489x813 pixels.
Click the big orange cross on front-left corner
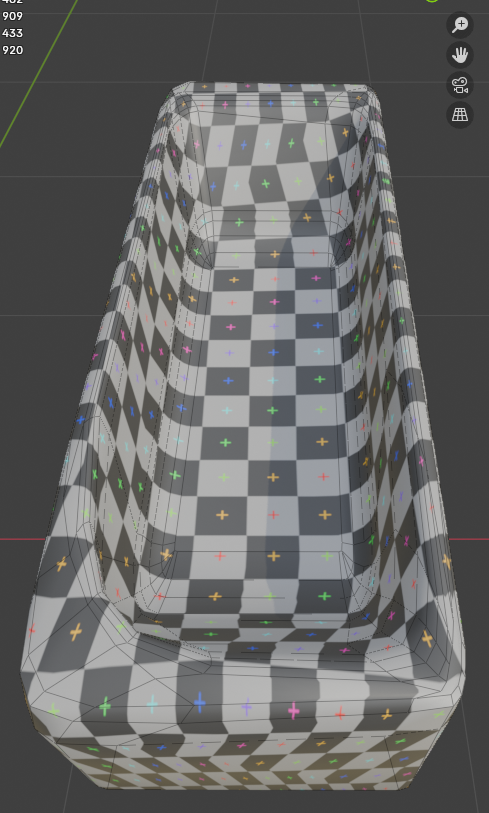click(x=76, y=632)
